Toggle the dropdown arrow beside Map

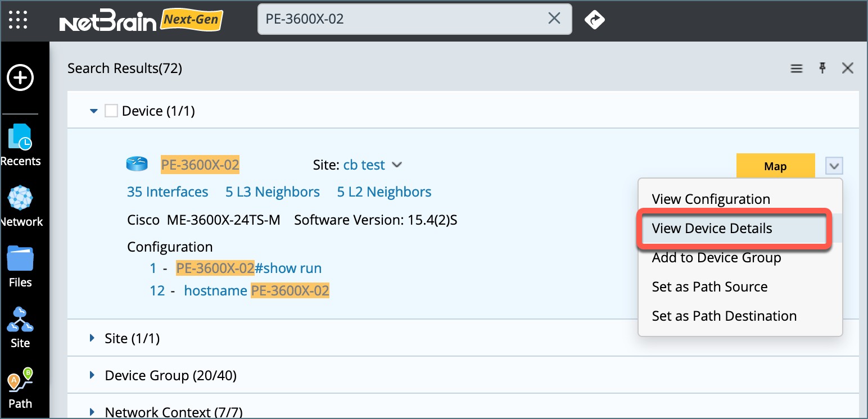(x=834, y=166)
